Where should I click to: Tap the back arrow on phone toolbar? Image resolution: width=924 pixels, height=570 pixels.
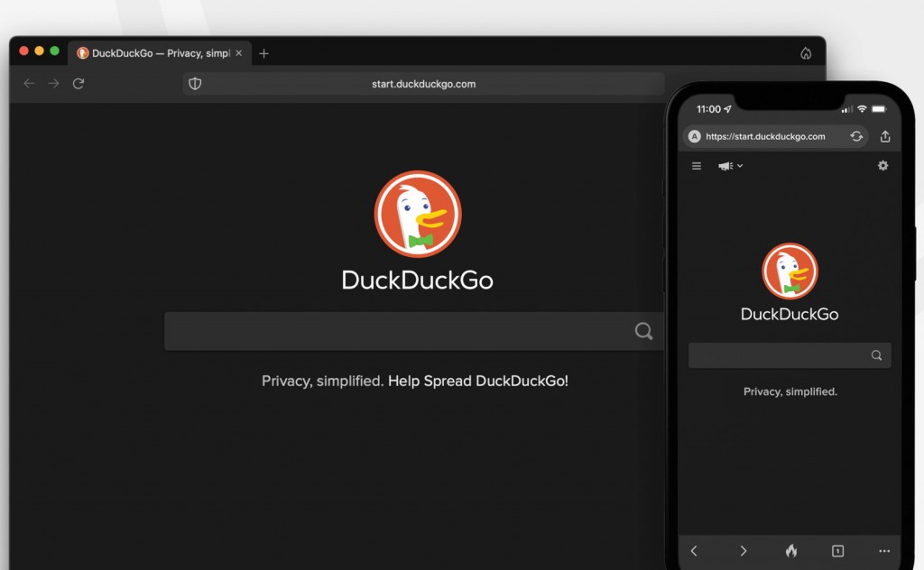click(694, 550)
